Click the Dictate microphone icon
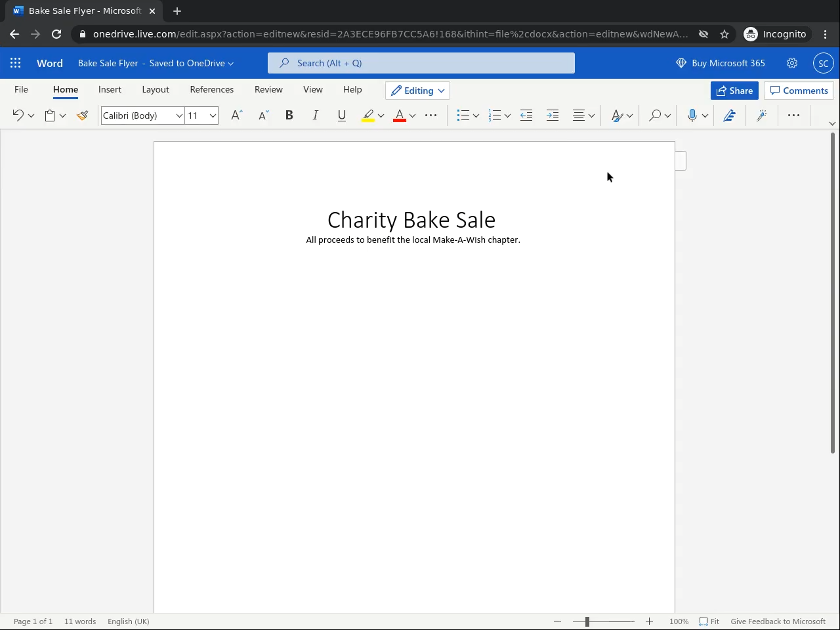 click(x=692, y=115)
